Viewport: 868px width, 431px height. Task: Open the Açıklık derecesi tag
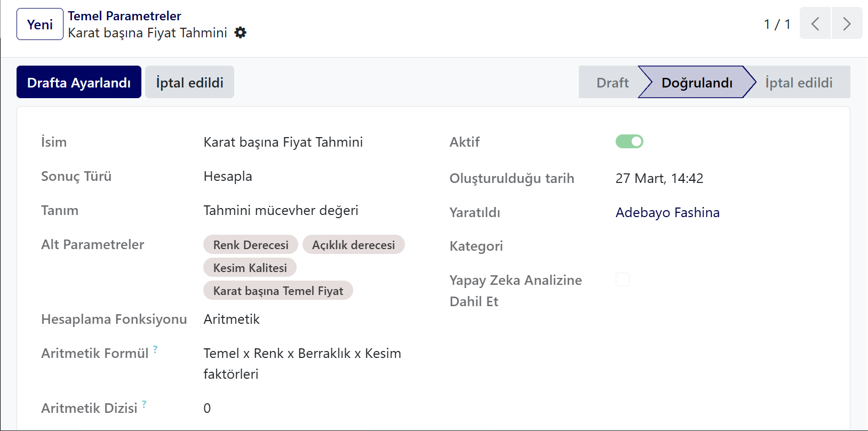coord(354,245)
